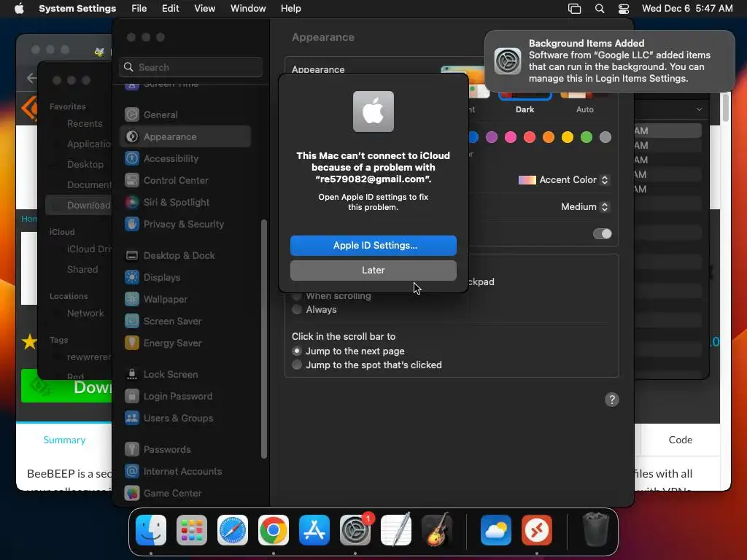Image resolution: width=747 pixels, height=560 pixels.
Task: Click the Background Items Added notification
Action: [x=609, y=61]
